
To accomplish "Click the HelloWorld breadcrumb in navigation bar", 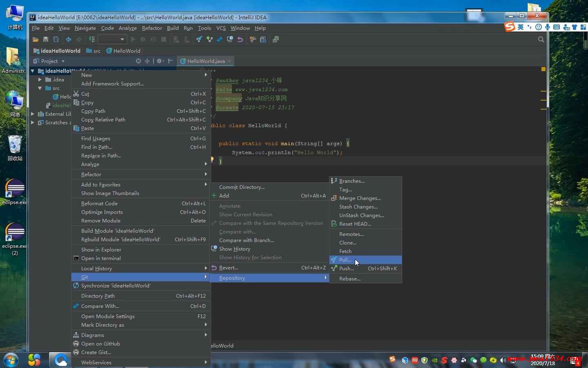I will (x=123, y=51).
